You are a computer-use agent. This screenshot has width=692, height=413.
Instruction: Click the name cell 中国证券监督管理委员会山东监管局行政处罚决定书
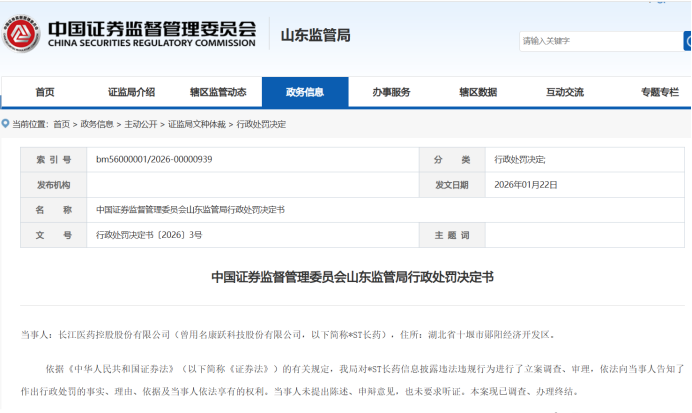click(x=190, y=210)
